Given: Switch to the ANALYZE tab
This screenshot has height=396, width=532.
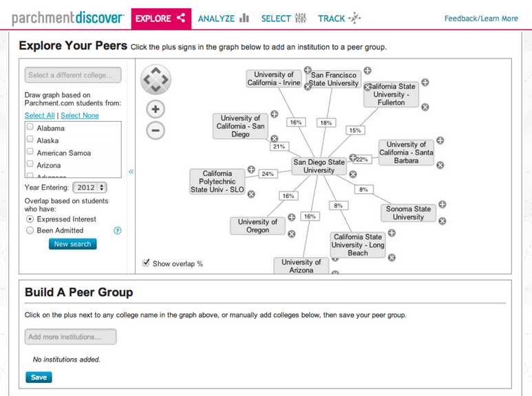Looking at the screenshot, I should (223, 19).
